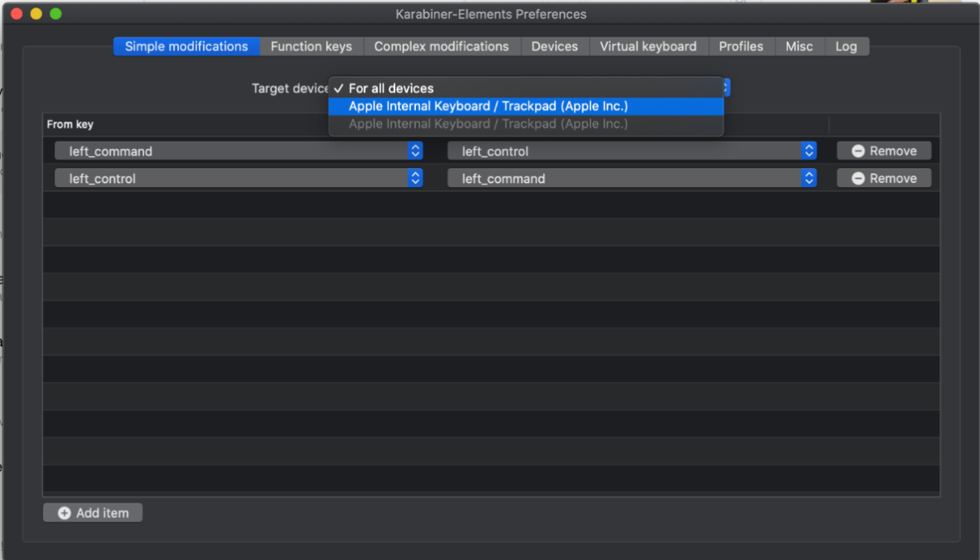Click the stepper arrows on left_command destination selector
The width and height of the screenshot is (980, 560).
click(x=807, y=177)
